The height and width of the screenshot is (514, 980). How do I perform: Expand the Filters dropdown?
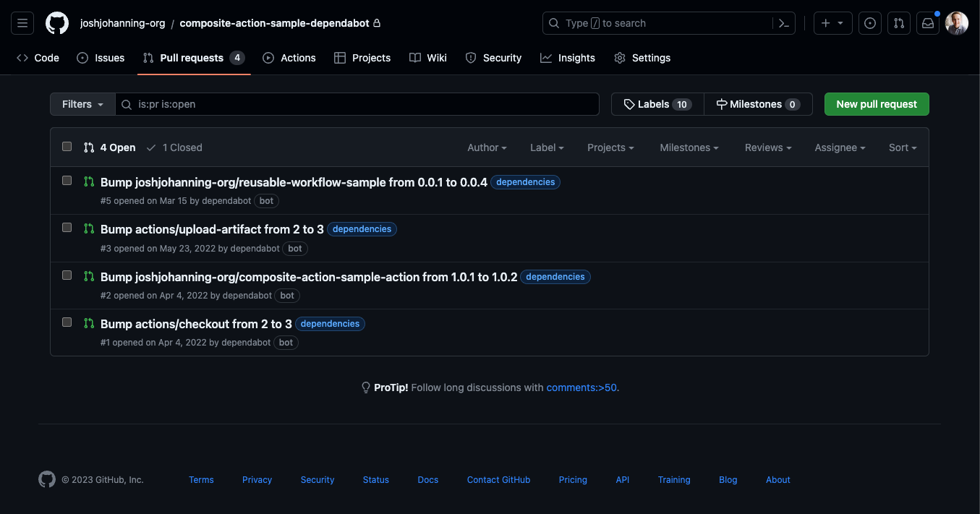coord(81,103)
